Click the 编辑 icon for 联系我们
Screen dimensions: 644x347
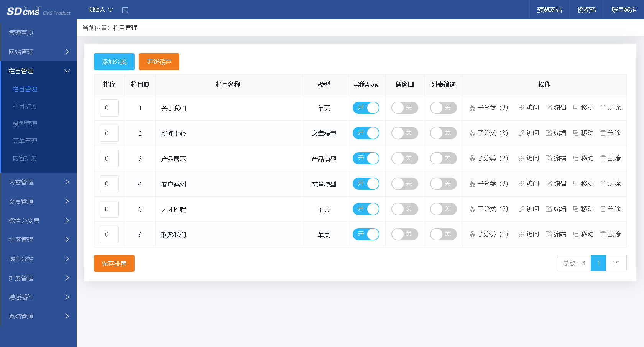tap(555, 234)
